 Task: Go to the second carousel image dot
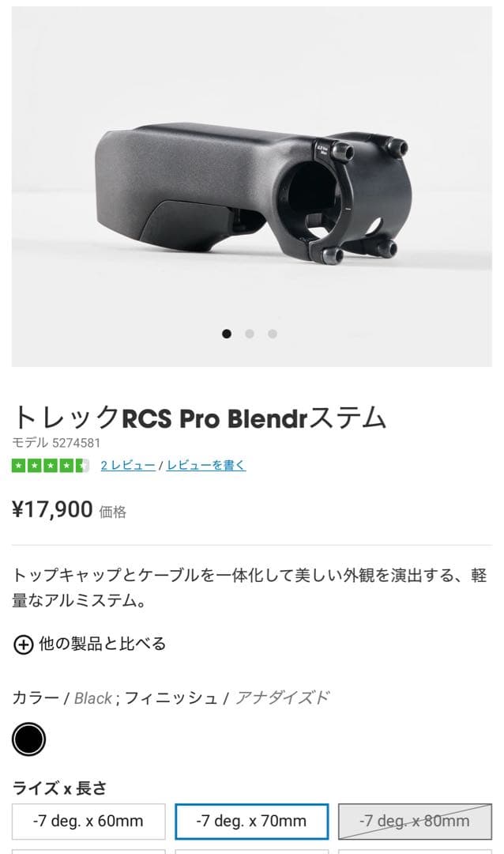(x=250, y=334)
